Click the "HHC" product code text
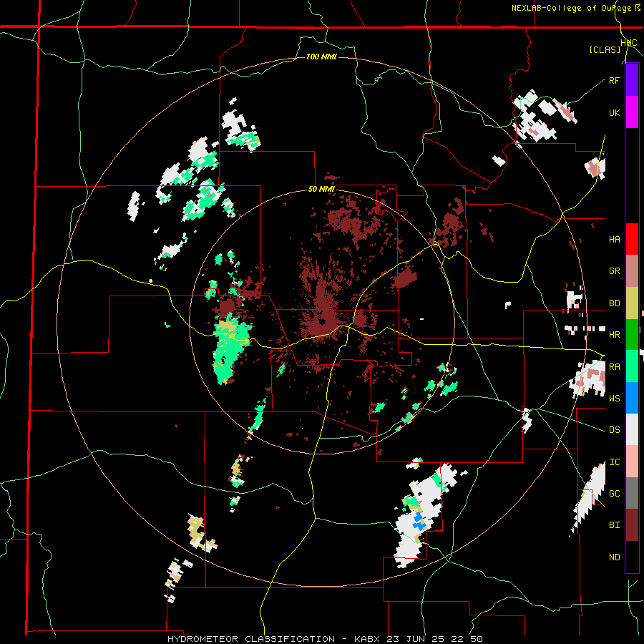The image size is (644, 644). 628,43
